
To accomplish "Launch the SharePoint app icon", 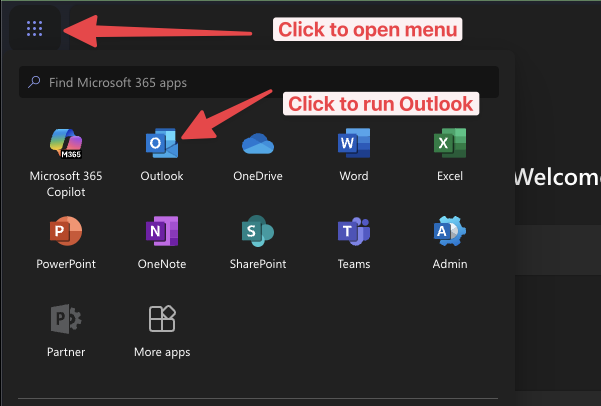I will tap(258, 233).
